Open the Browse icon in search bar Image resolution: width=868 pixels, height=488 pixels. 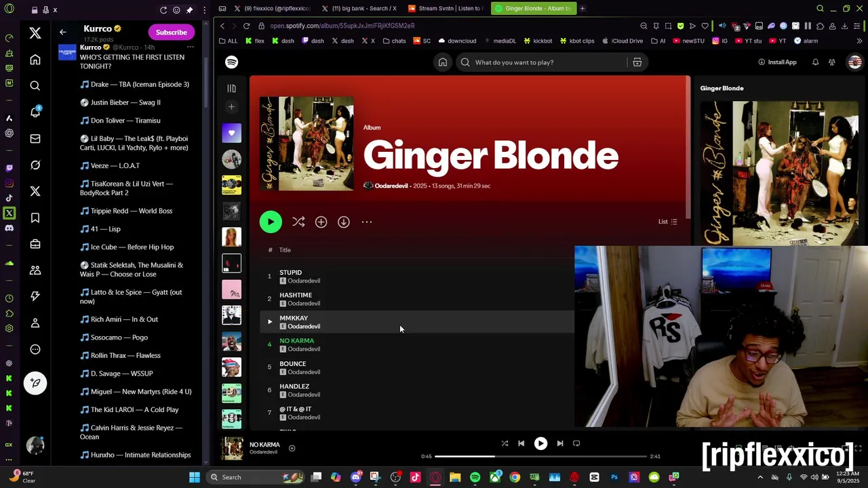point(637,62)
